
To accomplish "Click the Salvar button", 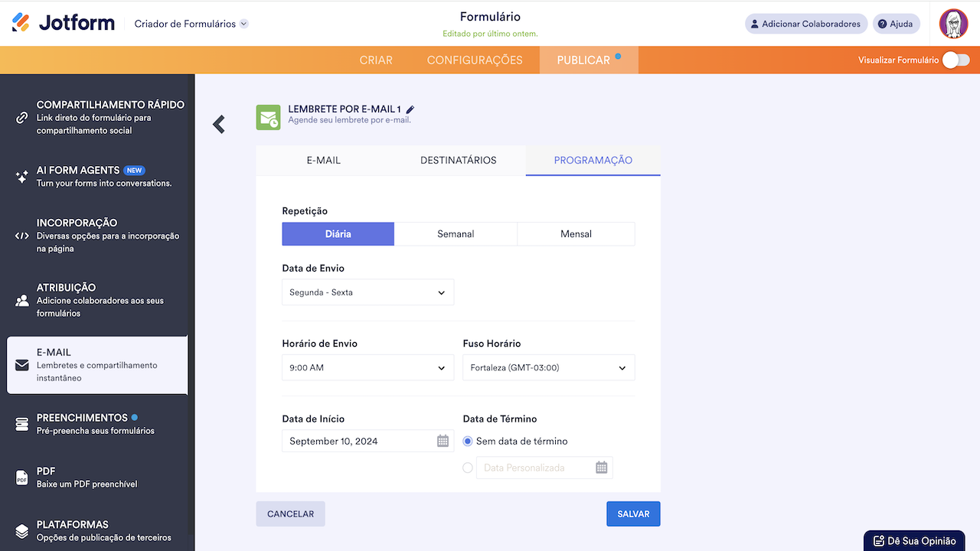I will [632, 514].
